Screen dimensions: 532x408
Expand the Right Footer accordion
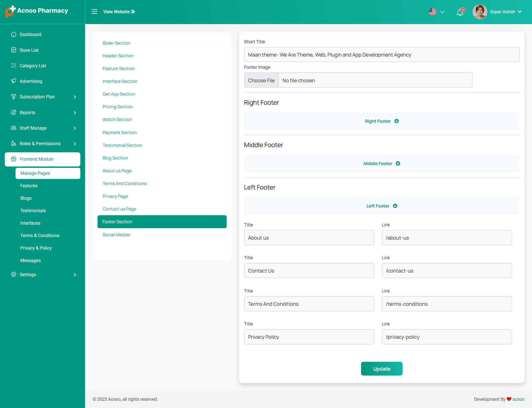(x=382, y=121)
